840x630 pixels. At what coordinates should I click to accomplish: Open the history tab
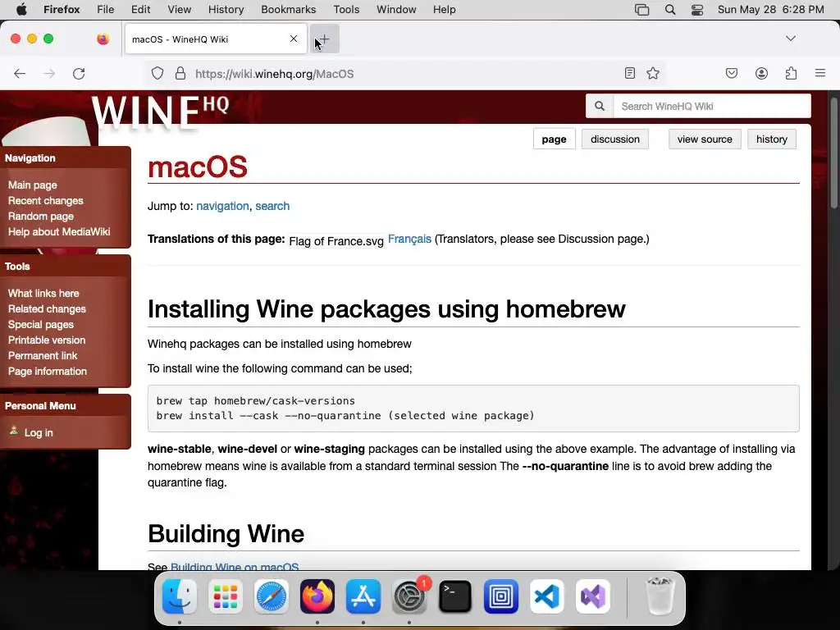771,139
